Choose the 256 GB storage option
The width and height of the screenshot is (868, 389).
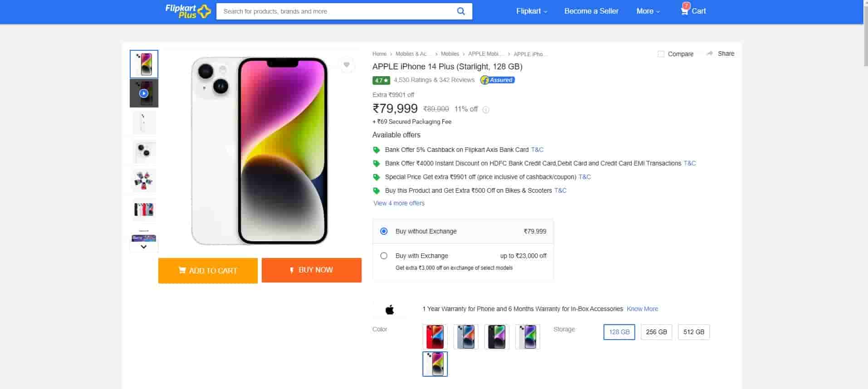point(656,332)
